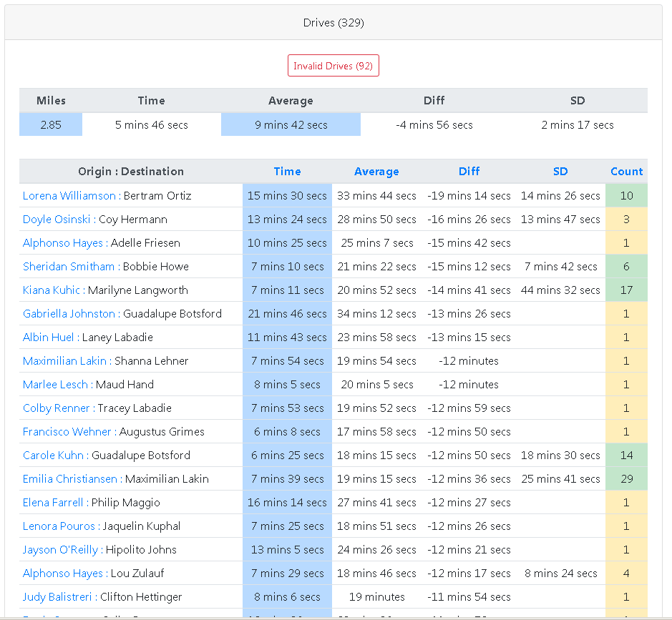
Task: Sort table by Time column header
Action: [287, 172]
